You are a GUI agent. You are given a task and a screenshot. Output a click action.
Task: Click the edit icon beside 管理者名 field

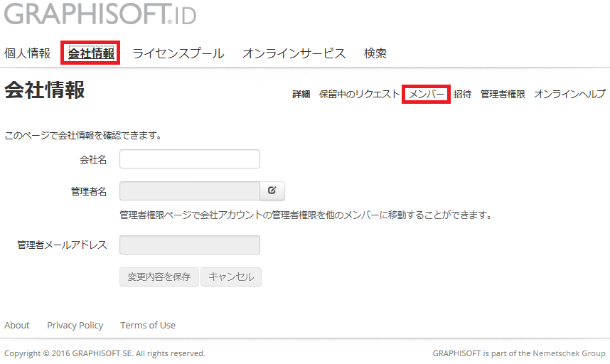click(x=272, y=191)
